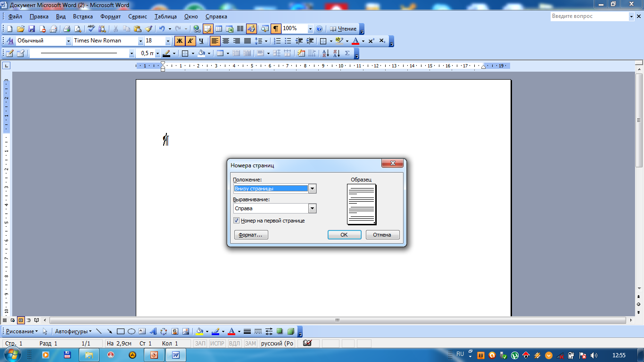The width and height of the screenshot is (644, 362).
Task: Expand the 'Автофигуры' menu
Action: pyautogui.click(x=73, y=331)
